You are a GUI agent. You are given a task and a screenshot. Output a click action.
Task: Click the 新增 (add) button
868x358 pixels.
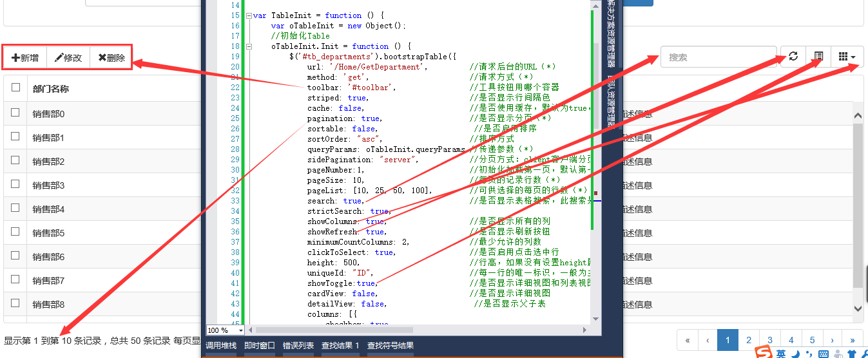tap(25, 57)
